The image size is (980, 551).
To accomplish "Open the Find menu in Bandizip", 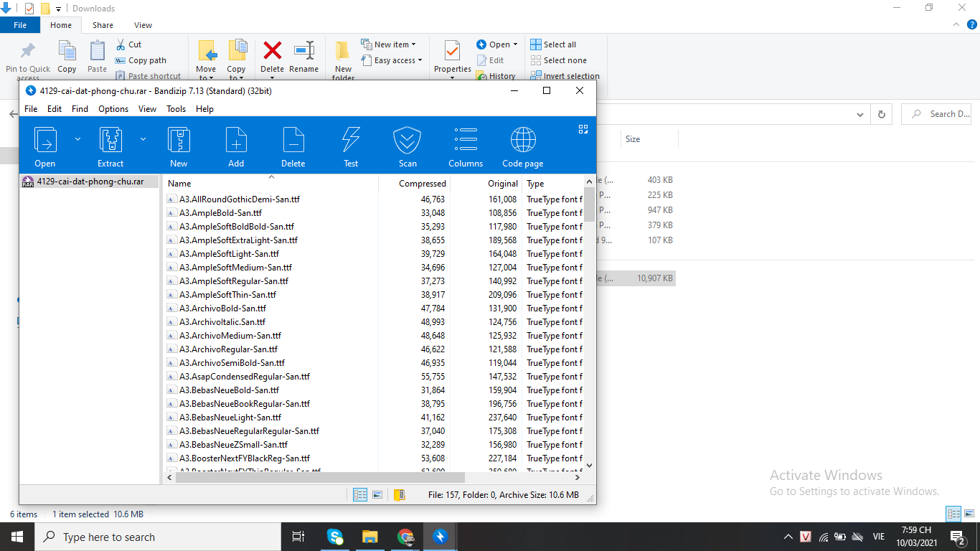I will coord(80,109).
